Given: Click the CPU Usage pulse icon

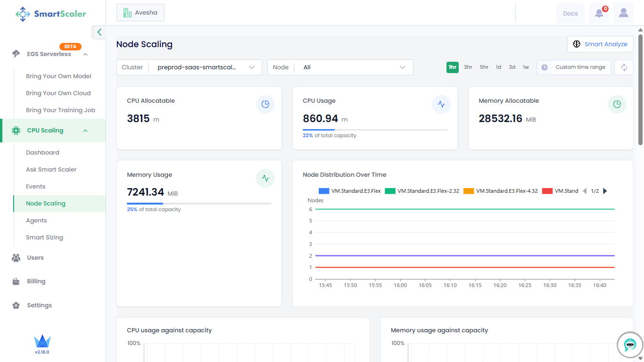Looking at the screenshot, I should [x=441, y=105].
